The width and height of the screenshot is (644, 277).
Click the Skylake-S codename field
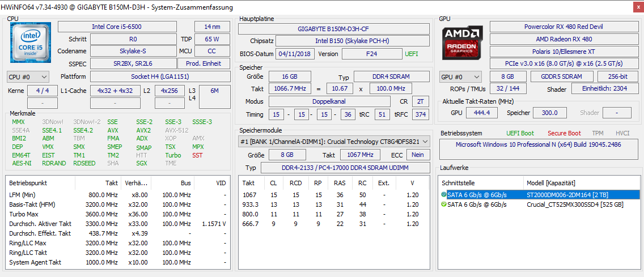coord(132,52)
